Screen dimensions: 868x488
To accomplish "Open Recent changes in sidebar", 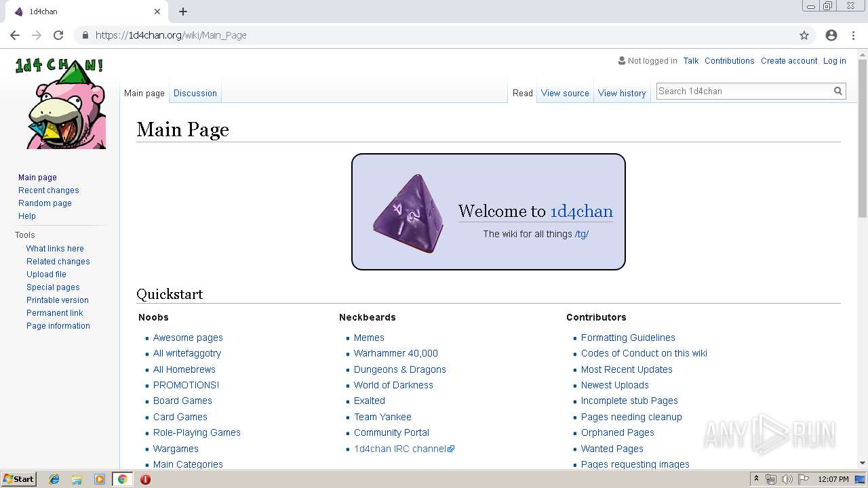I will [49, 190].
